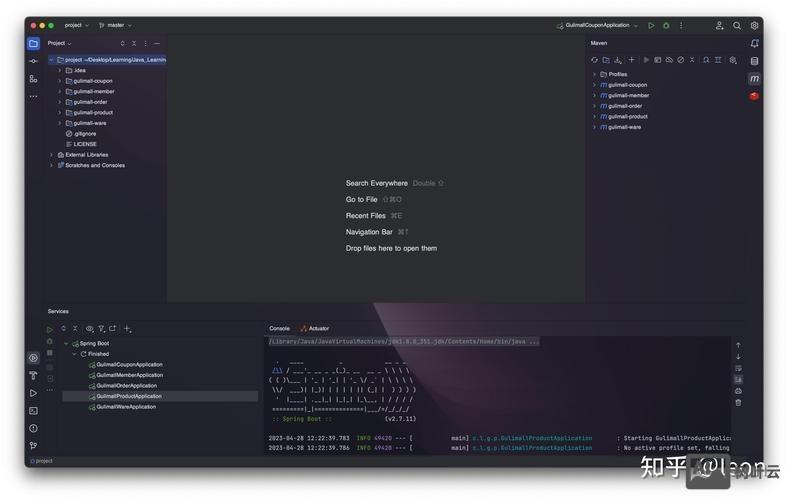Screen dimensions: 788x500
Task: Select GulimallOrderApplication in Services tree
Action: [123, 386]
